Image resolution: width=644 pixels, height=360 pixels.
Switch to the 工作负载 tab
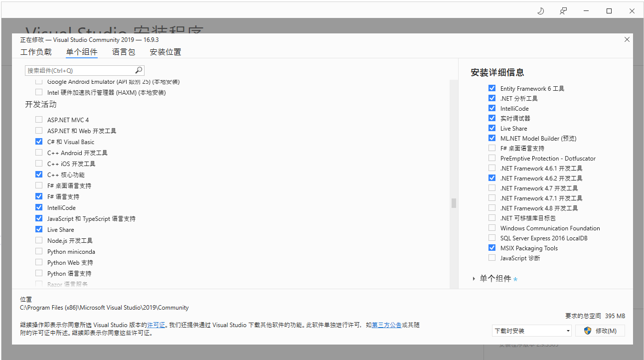[36, 52]
